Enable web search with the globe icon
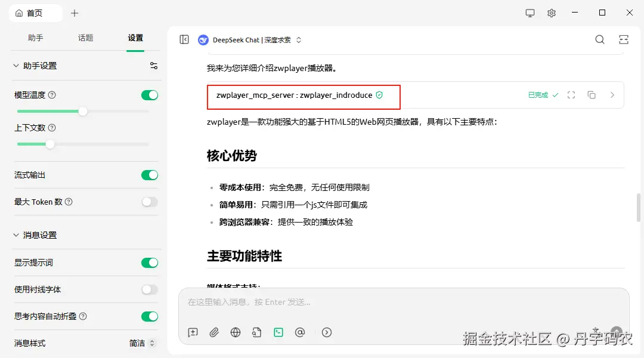The height and width of the screenshot is (358, 644). point(236,332)
